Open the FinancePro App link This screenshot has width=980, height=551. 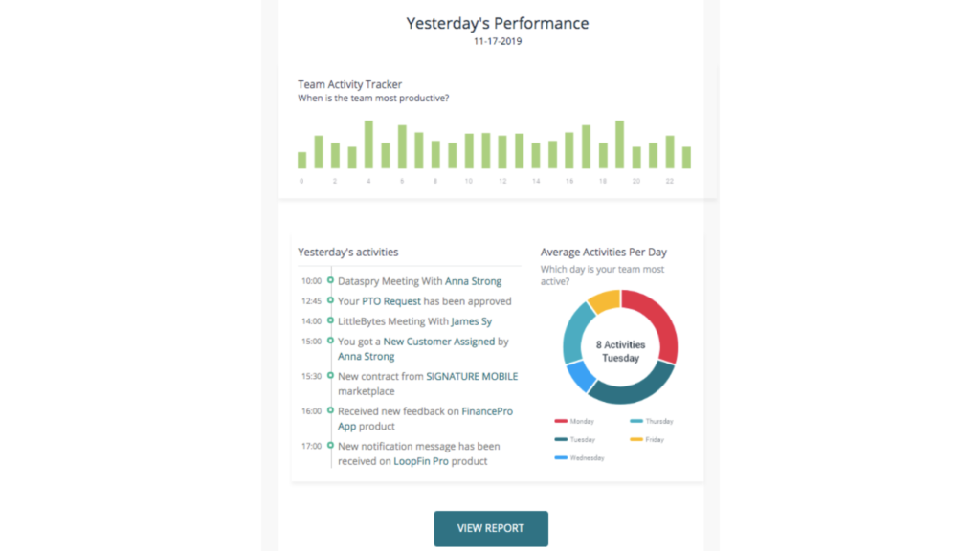coord(487,411)
